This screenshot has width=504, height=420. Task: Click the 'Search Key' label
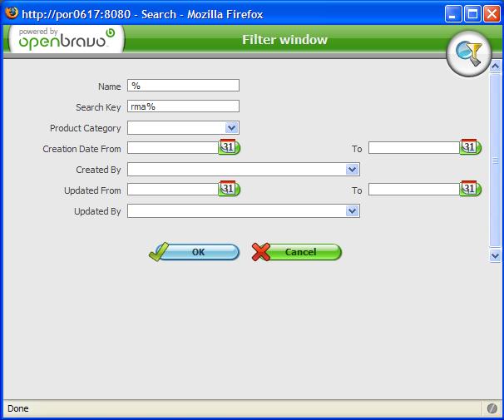point(98,107)
